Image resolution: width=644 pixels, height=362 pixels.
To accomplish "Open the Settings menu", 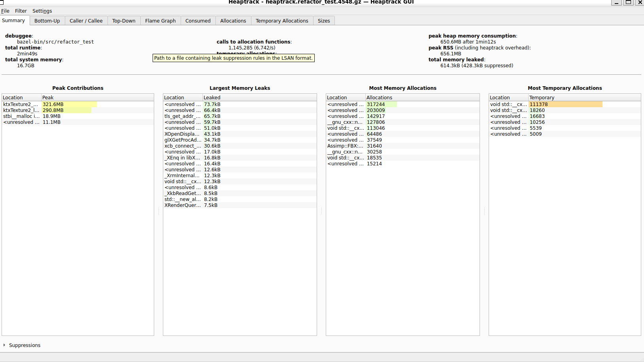I will click(x=42, y=11).
